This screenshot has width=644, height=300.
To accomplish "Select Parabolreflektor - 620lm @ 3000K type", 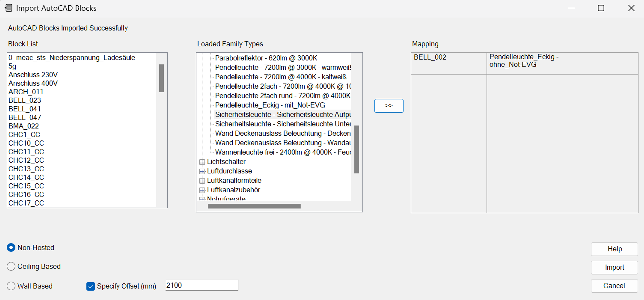I will point(266,58).
